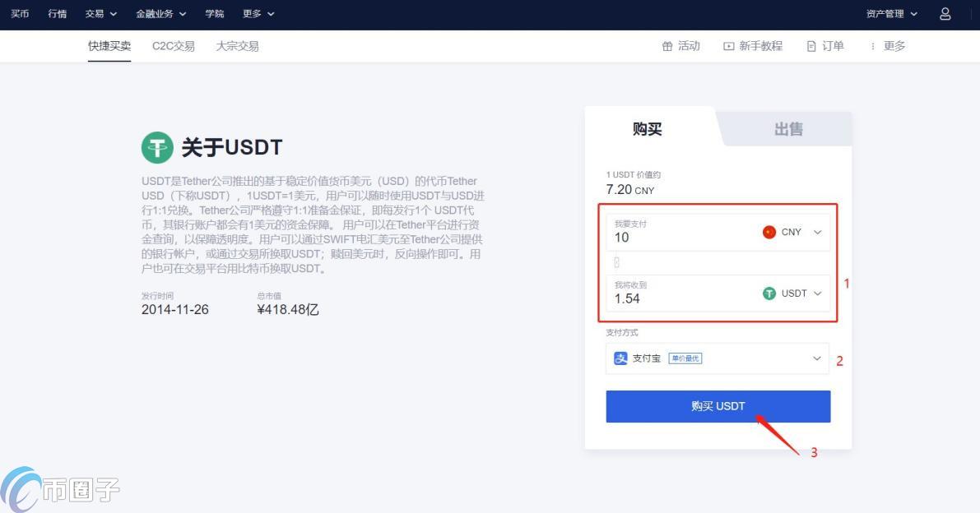Click the green USDT logo beside 关于USDT
This screenshot has width=980, height=513.
point(157,148)
